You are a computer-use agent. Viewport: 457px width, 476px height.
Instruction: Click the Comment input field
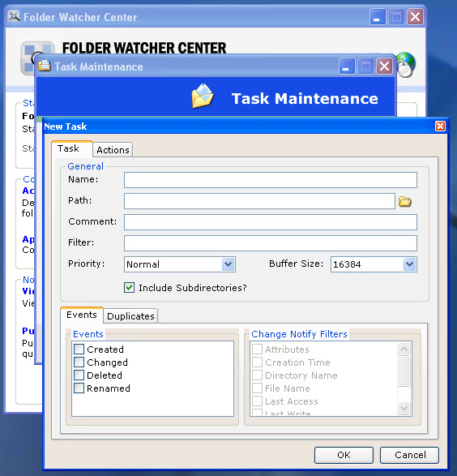pos(271,222)
